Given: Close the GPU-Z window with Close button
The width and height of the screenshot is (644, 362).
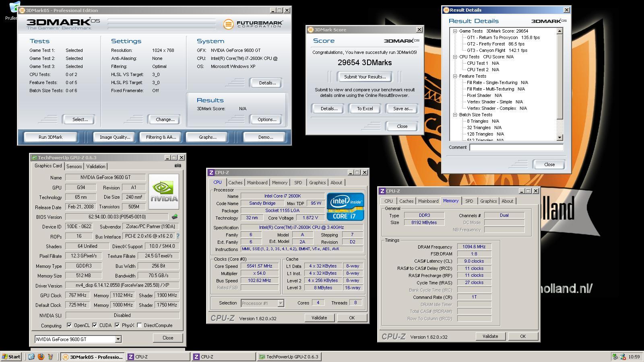Looking at the screenshot, I should (168, 338).
